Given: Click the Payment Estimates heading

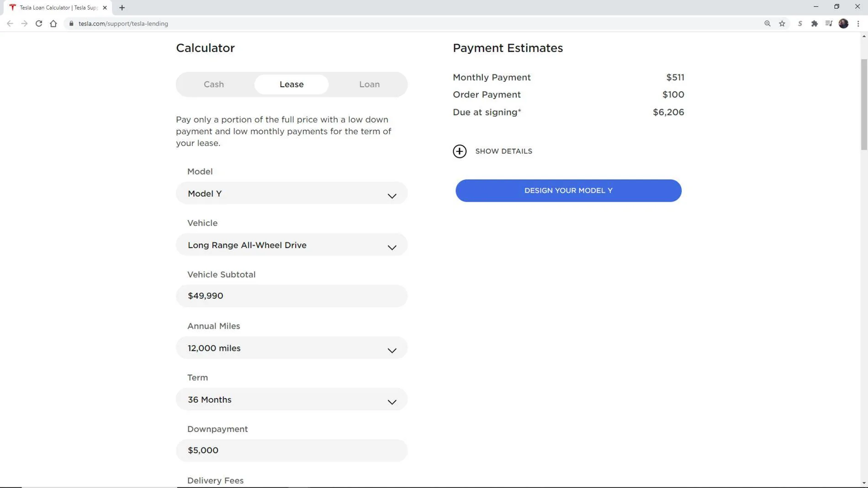Looking at the screenshot, I should point(508,48).
